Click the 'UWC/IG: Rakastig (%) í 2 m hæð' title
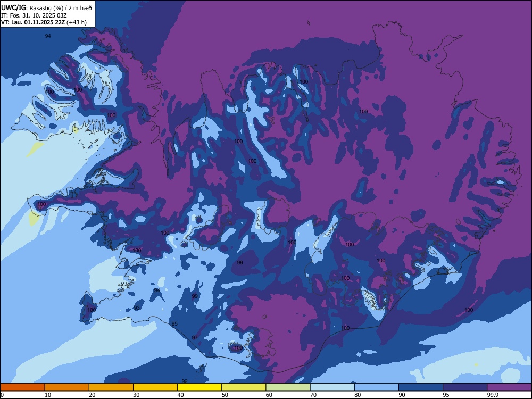Screen dimensions: 532x399 46,8
